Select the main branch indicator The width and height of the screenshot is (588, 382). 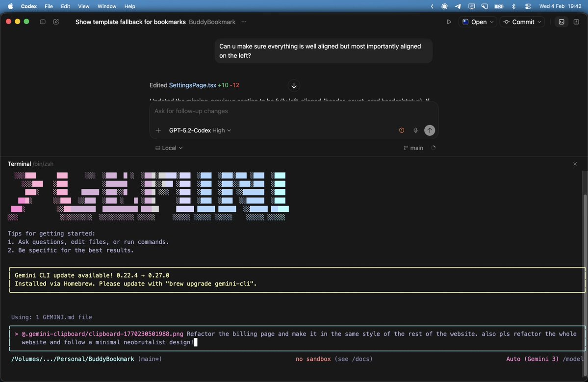click(x=413, y=148)
